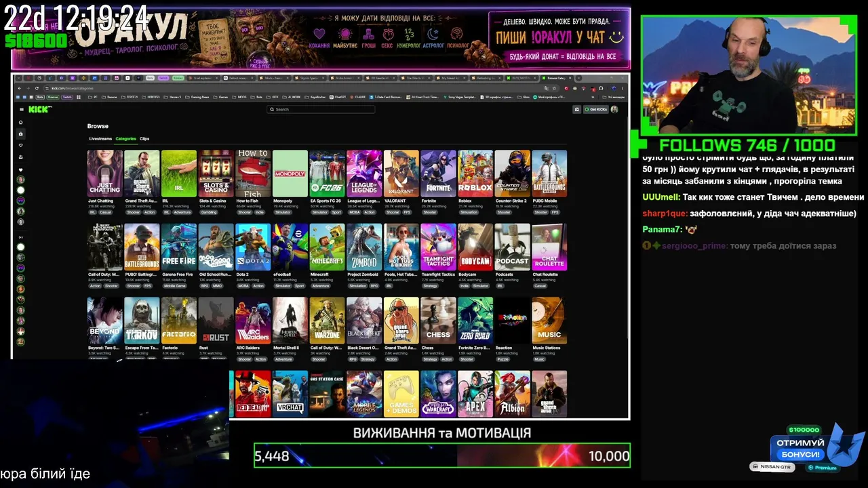868x488 pixels.
Task: Open the Mortal Shell II category
Action: pos(290,321)
